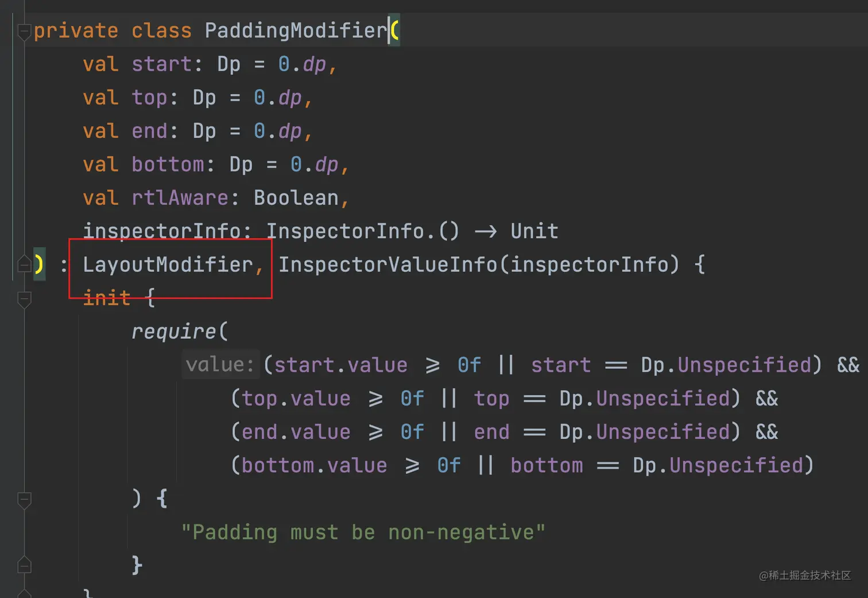The height and width of the screenshot is (598, 868).
Task: Toggle fold marker beside the ") {" line
Action: [24, 500]
